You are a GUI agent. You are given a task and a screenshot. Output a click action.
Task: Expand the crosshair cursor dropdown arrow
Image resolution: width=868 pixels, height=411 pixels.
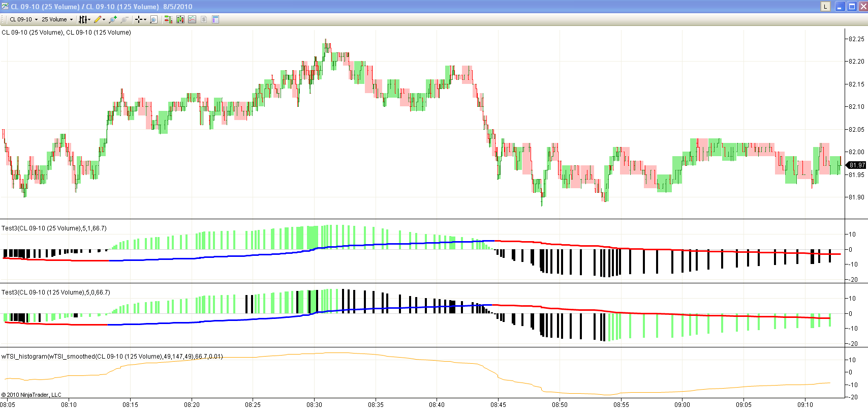tap(145, 19)
